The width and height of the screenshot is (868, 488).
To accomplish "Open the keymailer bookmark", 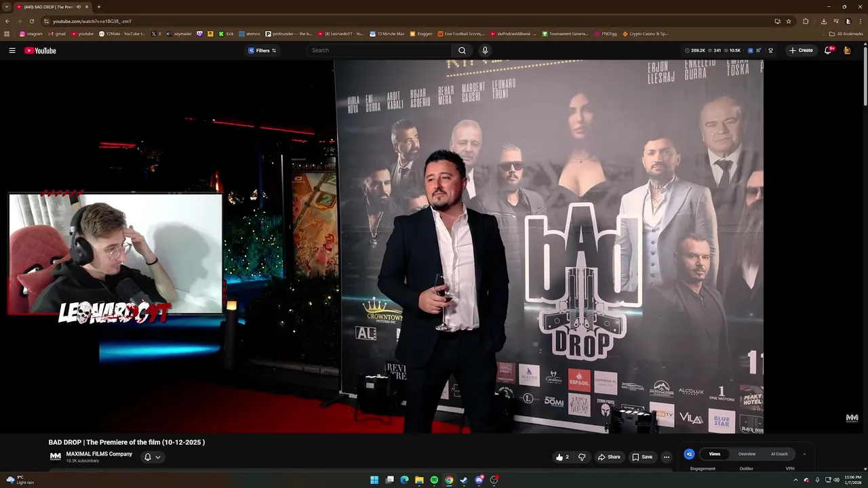I will [x=179, y=33].
